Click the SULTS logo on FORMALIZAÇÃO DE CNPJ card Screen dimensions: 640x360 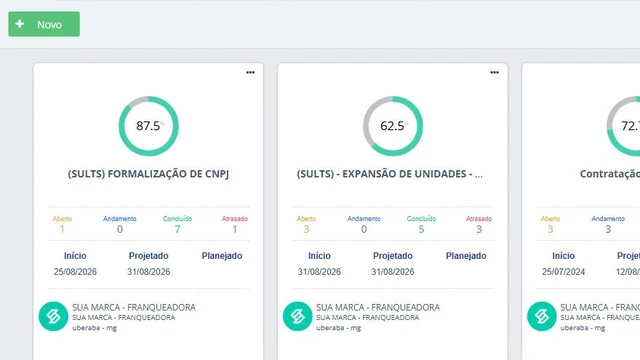(53, 316)
